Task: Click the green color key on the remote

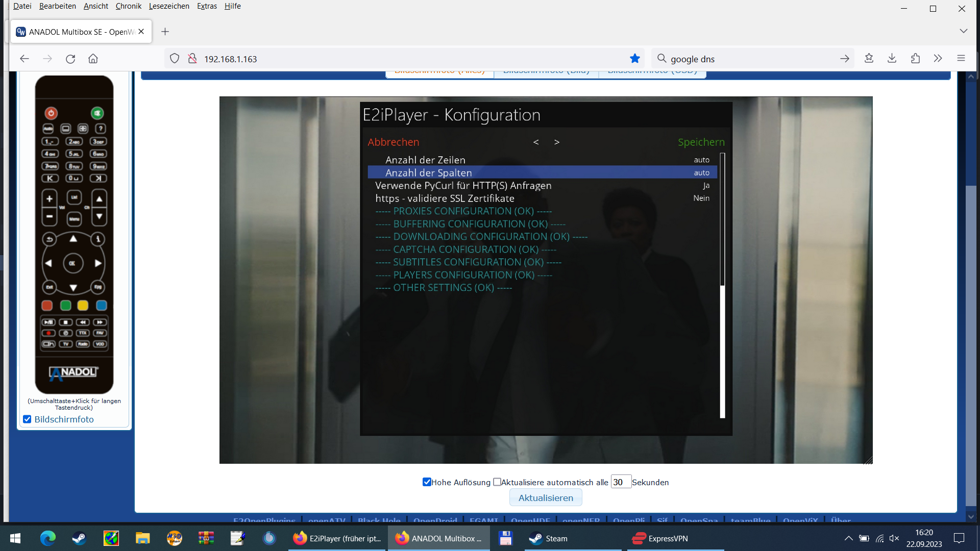Action: (x=65, y=306)
